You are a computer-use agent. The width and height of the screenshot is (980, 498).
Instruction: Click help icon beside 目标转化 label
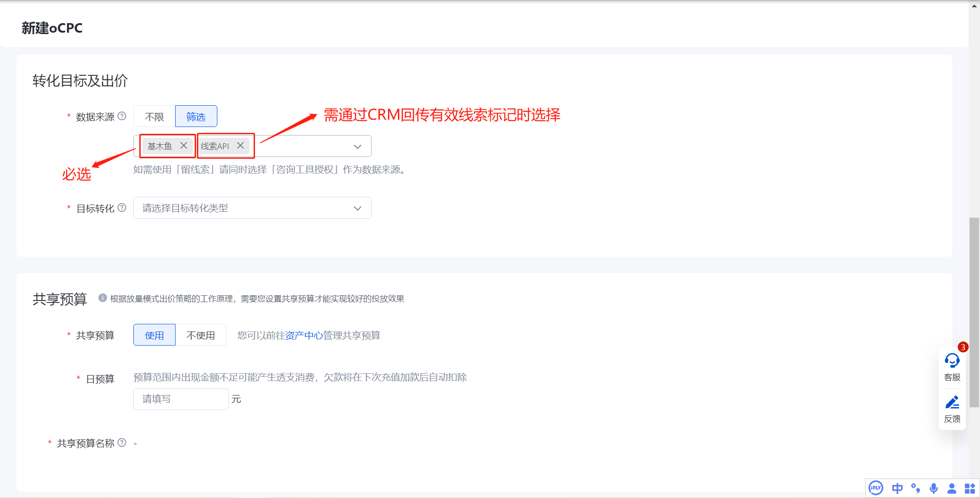(122, 208)
